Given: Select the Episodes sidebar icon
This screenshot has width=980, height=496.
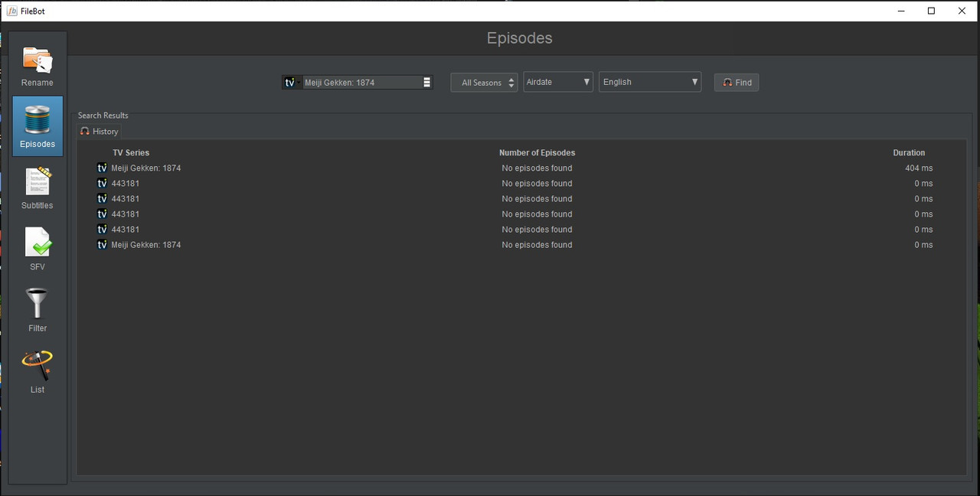Looking at the screenshot, I should pos(38,126).
